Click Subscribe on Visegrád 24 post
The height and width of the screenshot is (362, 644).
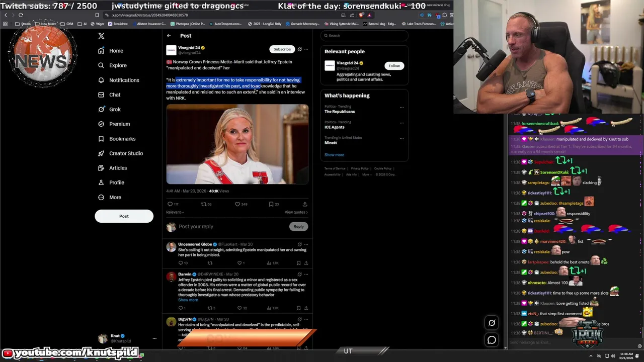(x=282, y=49)
